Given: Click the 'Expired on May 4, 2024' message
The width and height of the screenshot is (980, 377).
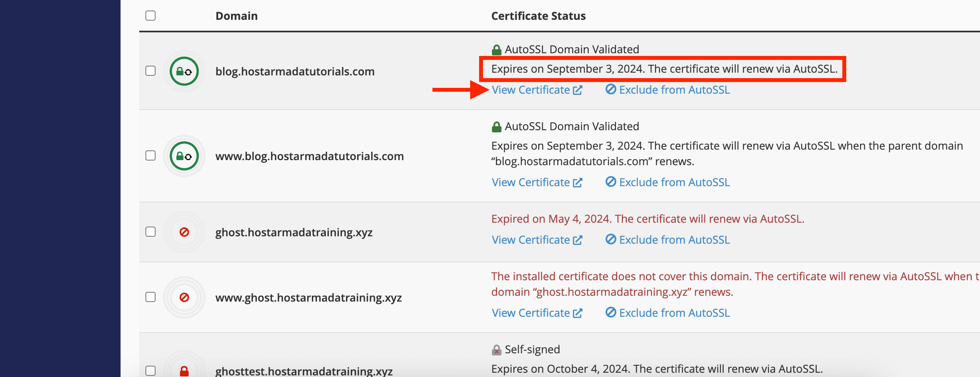Looking at the screenshot, I should (648, 219).
